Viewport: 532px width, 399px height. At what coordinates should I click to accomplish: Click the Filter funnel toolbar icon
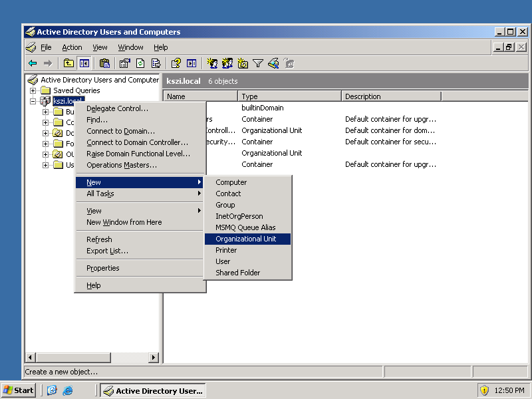click(x=258, y=63)
